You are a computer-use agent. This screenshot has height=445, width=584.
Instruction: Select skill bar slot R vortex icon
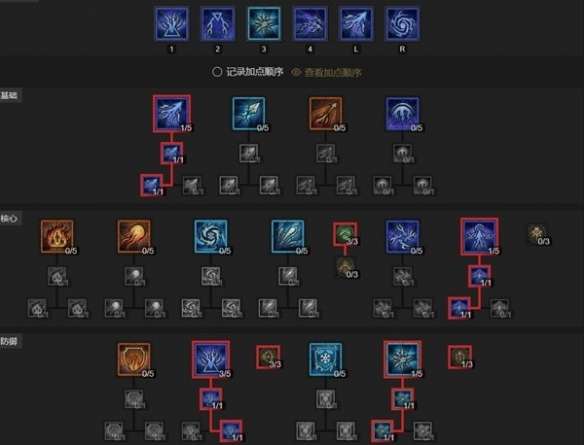click(402, 23)
